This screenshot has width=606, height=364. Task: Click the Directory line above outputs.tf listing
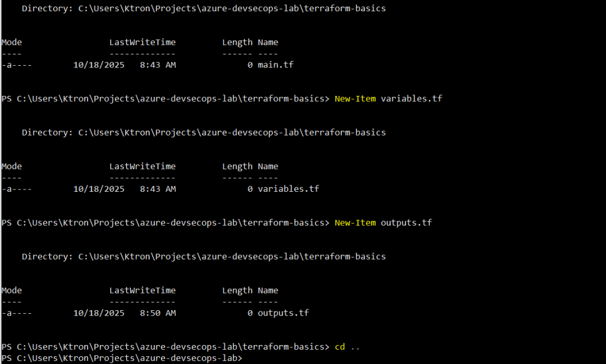pos(204,257)
